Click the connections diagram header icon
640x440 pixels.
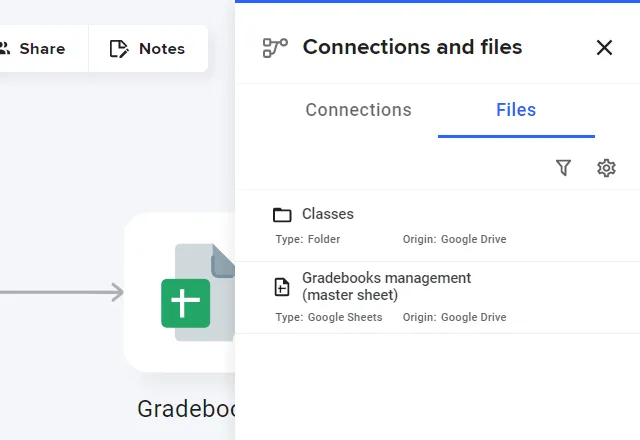pyautogui.click(x=275, y=48)
